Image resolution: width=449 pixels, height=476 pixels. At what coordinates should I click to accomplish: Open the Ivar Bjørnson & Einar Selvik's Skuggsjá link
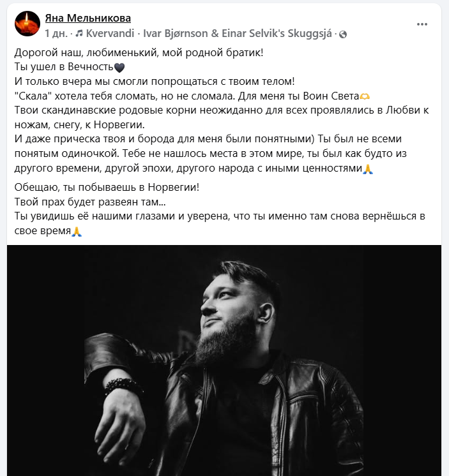(x=237, y=33)
